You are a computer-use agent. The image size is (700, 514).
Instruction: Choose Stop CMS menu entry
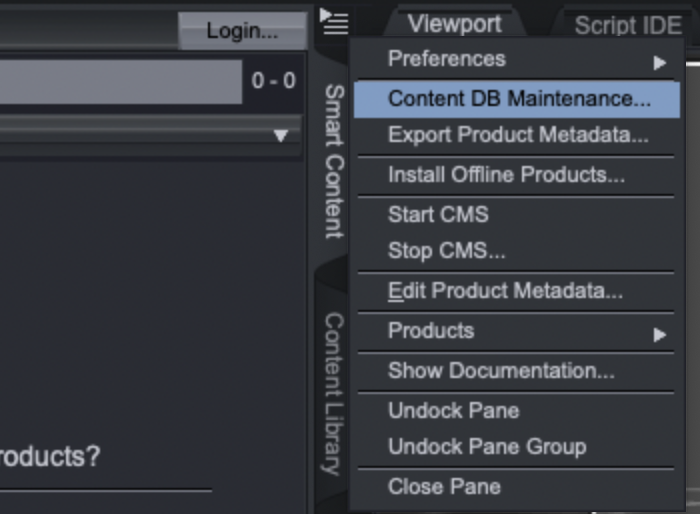coord(446,251)
